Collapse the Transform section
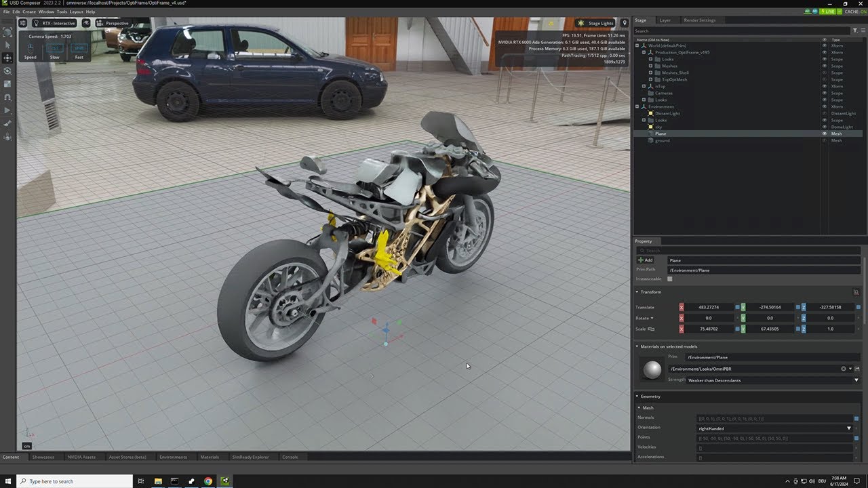This screenshot has height=488, width=868. coord(637,292)
